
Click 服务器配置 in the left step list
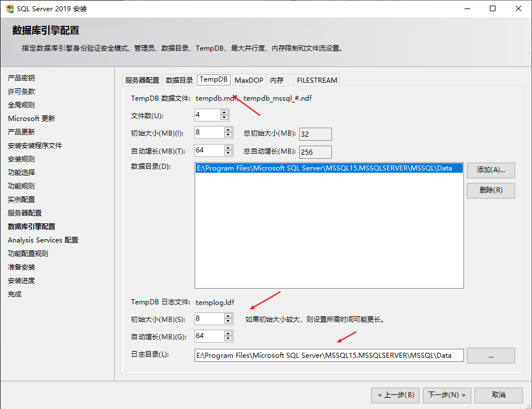pyautogui.click(x=25, y=213)
